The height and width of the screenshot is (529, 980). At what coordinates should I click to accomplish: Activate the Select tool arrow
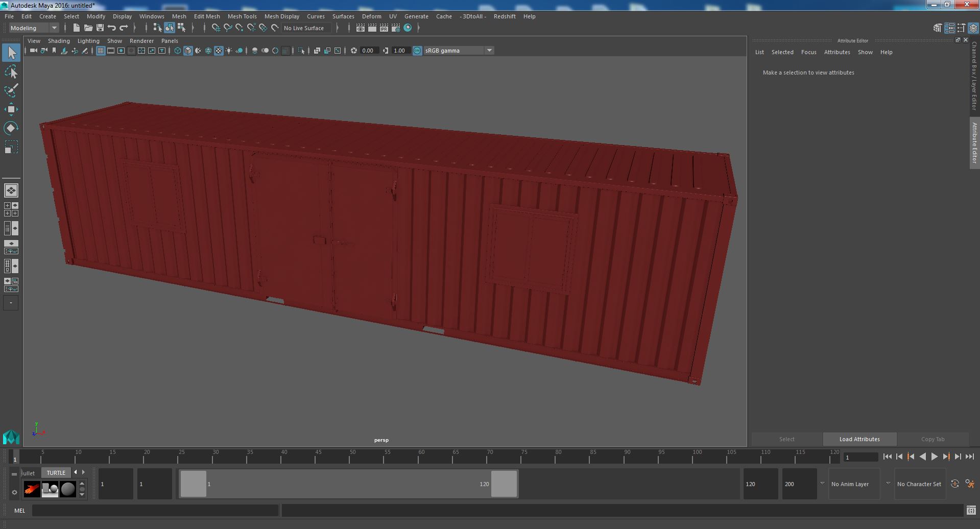pyautogui.click(x=11, y=53)
